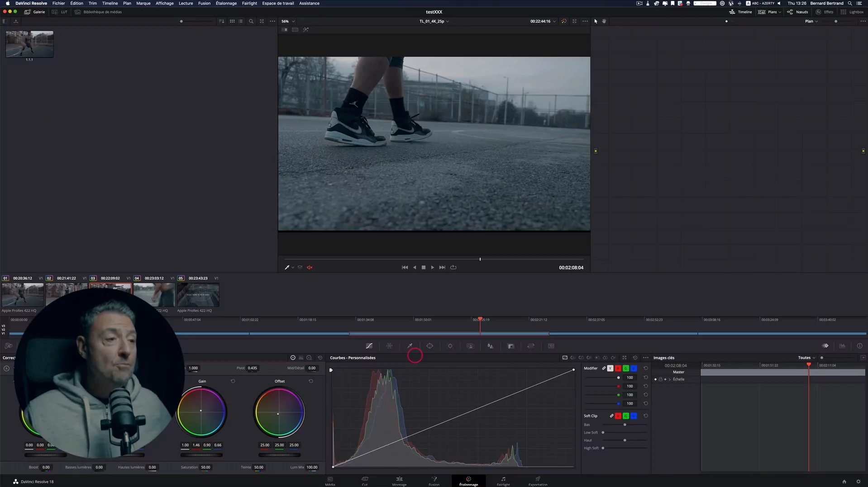
Task: Open the Color Warper palette icon
Action: (389, 346)
